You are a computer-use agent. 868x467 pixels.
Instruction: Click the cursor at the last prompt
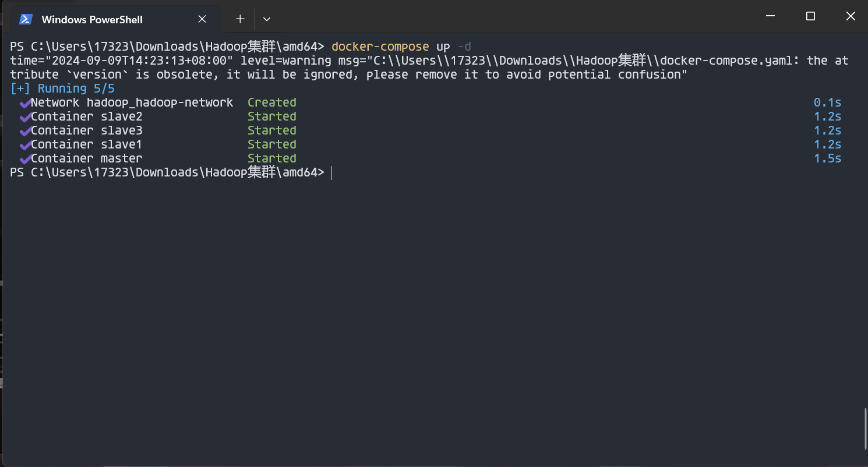coord(331,172)
